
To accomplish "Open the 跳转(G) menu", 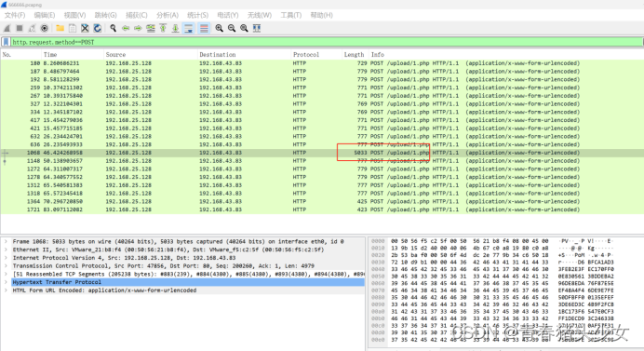I will point(105,15).
